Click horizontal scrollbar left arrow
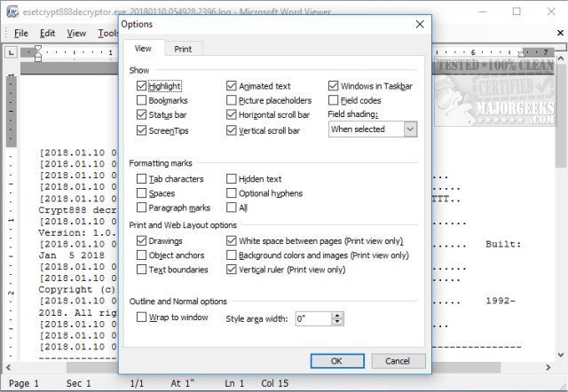This screenshot has width=568, height=392. click(8, 367)
